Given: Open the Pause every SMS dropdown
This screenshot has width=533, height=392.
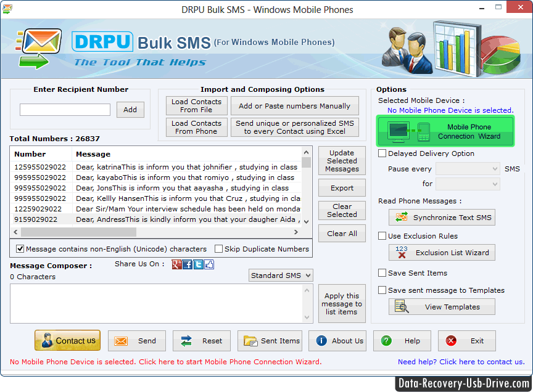Looking at the screenshot, I should click(468, 169).
